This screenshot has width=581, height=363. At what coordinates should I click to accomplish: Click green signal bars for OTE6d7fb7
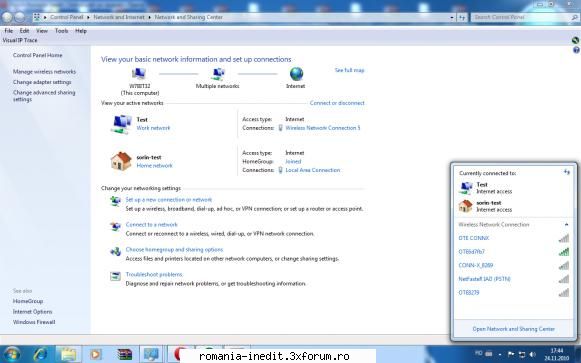564,252
